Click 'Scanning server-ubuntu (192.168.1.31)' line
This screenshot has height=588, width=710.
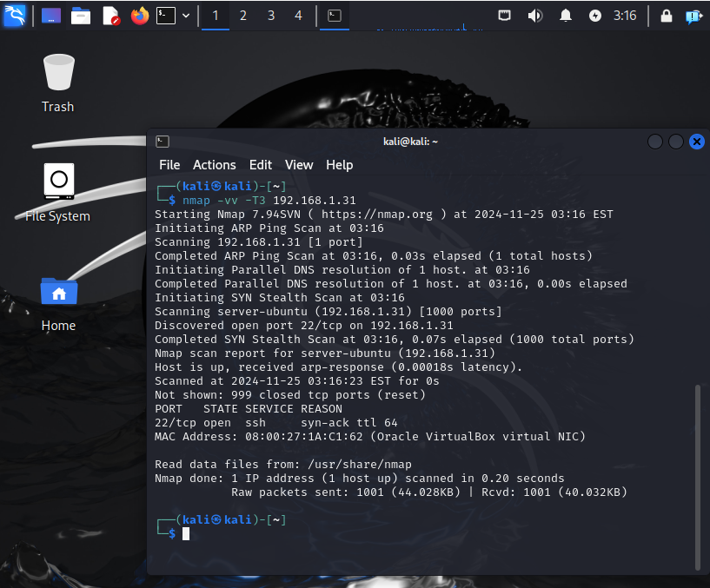click(x=328, y=312)
